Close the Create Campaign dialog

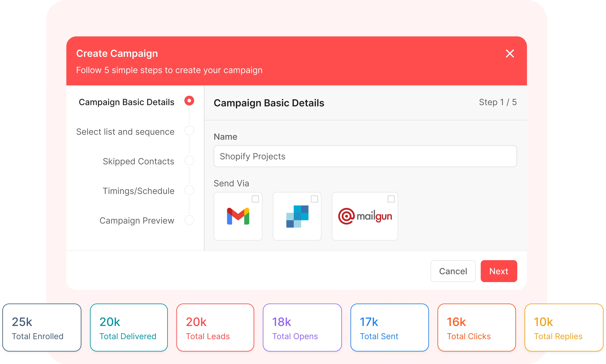[510, 54]
